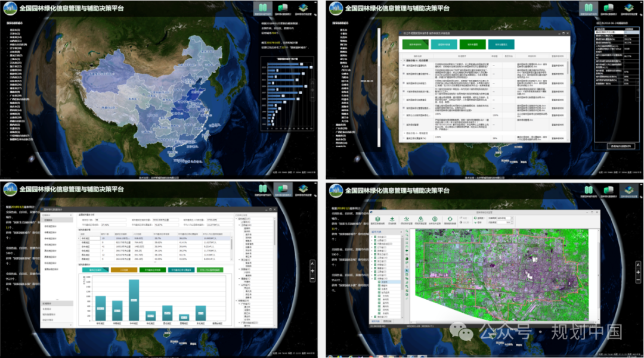Collapse the root node of the statistics region tree
The image size is (644, 358).
pyautogui.click(x=236, y=219)
